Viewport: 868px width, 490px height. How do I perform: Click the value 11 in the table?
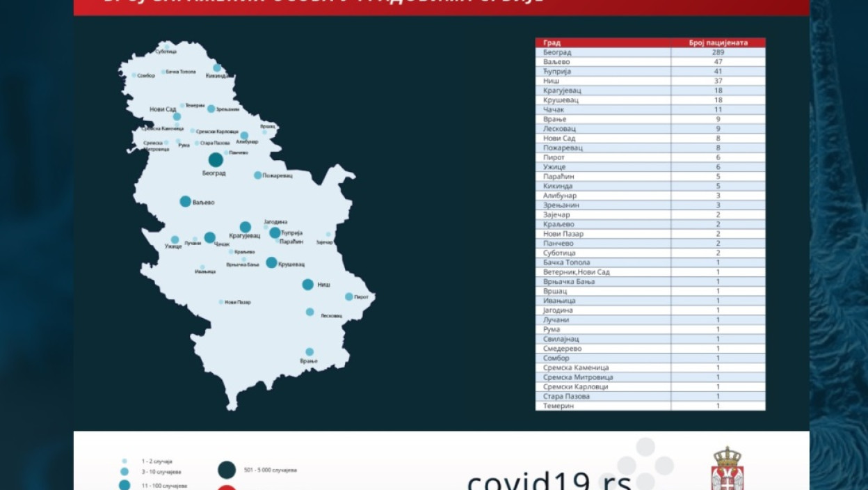(x=718, y=109)
